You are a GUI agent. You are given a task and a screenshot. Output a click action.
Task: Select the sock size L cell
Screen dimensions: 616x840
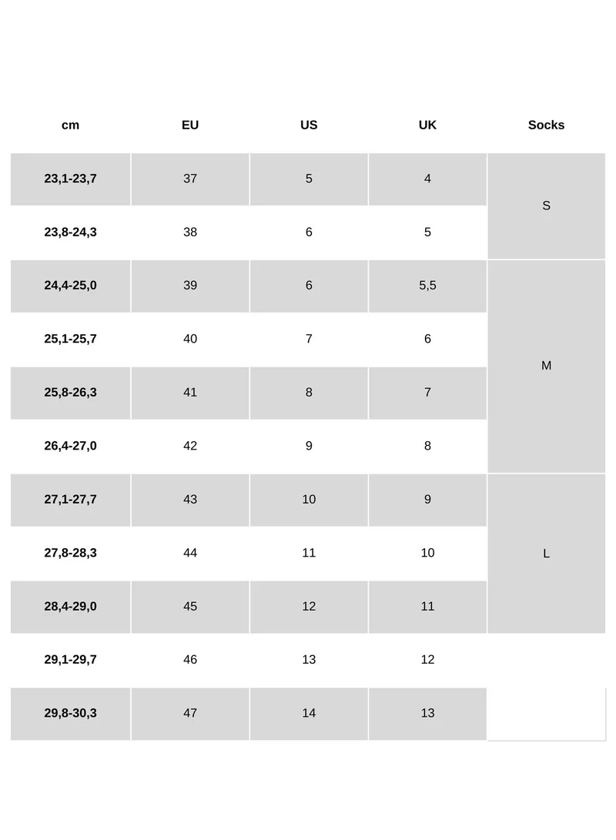click(546, 554)
